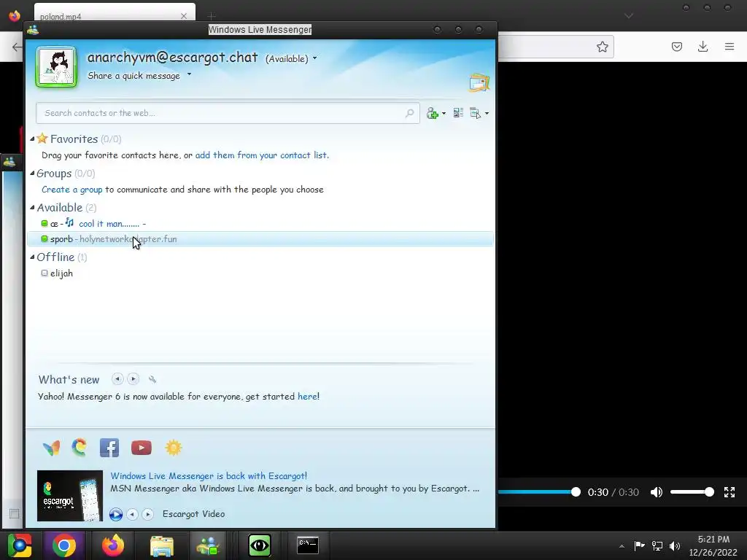The height and width of the screenshot is (560, 747).
Task: Click the MSN butterfly icon
Action: pos(52,448)
